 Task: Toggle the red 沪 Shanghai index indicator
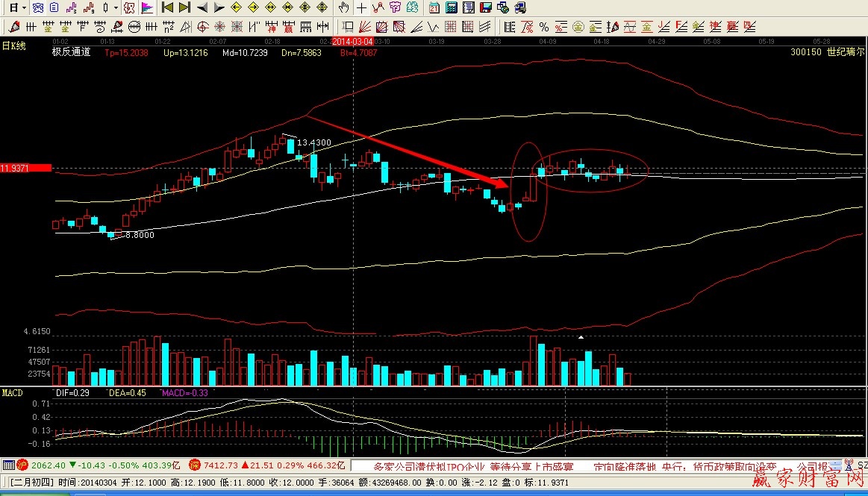9,465
